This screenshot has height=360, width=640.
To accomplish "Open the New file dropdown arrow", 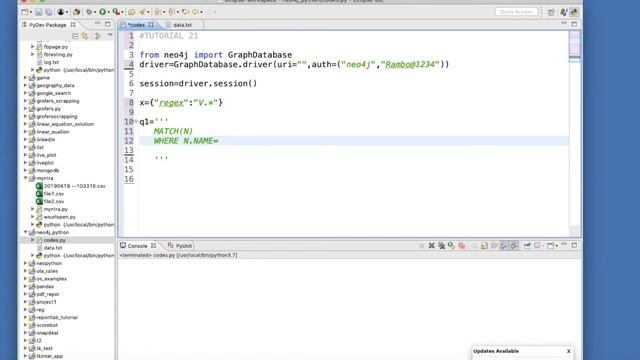I will point(31,12).
